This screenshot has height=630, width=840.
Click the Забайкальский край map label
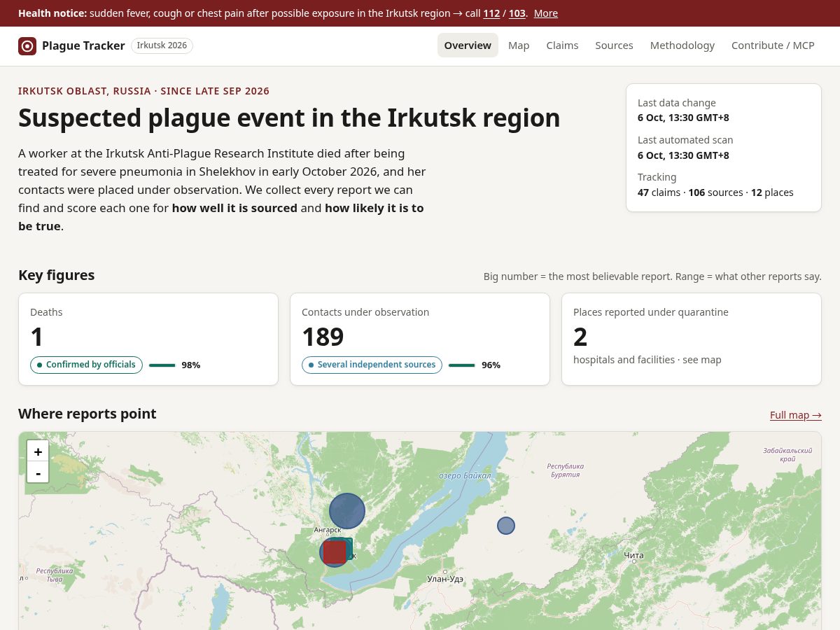787,455
